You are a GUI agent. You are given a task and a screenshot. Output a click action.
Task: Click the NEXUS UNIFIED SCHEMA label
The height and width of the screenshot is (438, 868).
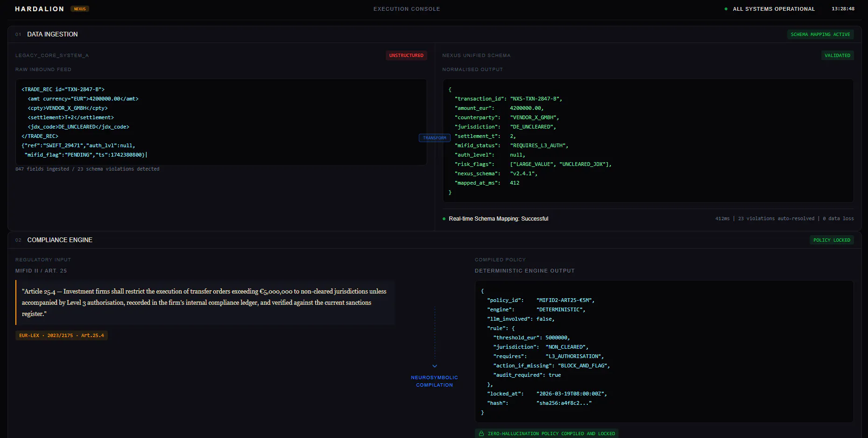click(476, 55)
